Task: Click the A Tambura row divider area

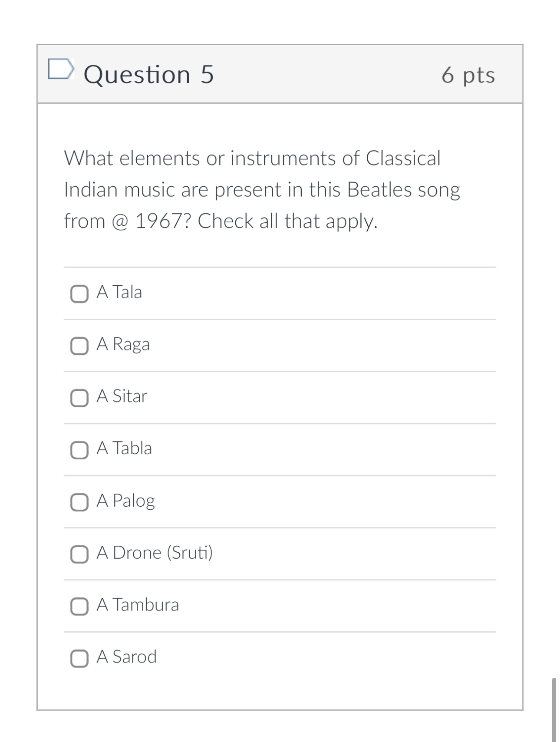Action: point(280,631)
